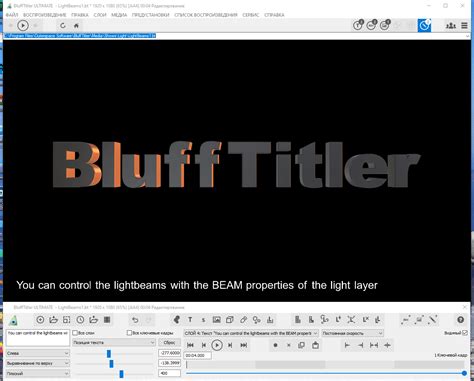Add a picture layer icon
Viewport: 474px width, 381px height.
coord(217,320)
